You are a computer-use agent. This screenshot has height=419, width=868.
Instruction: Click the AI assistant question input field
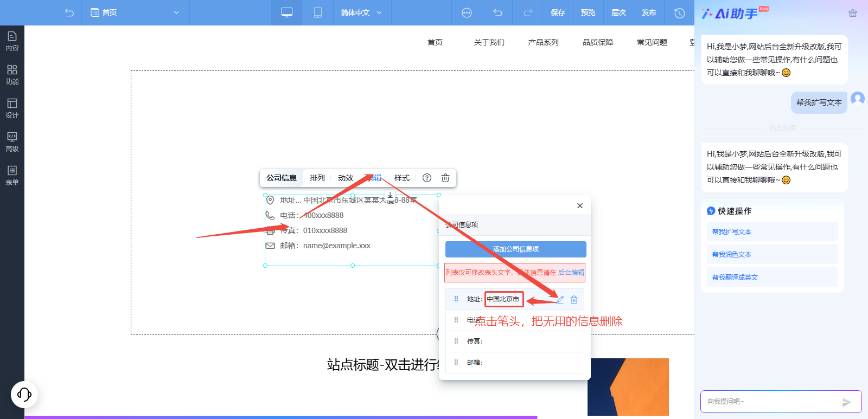(x=770, y=402)
